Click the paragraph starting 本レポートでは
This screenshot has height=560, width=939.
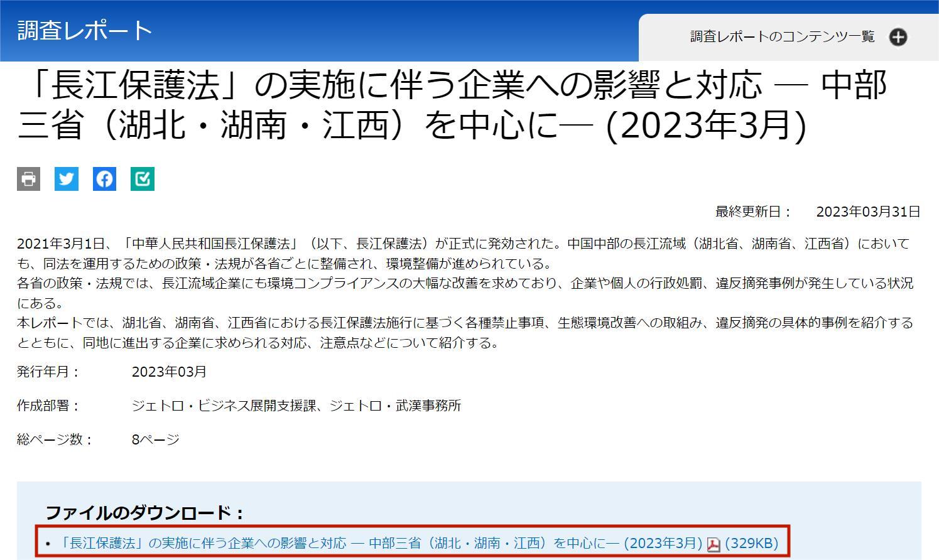point(465,333)
